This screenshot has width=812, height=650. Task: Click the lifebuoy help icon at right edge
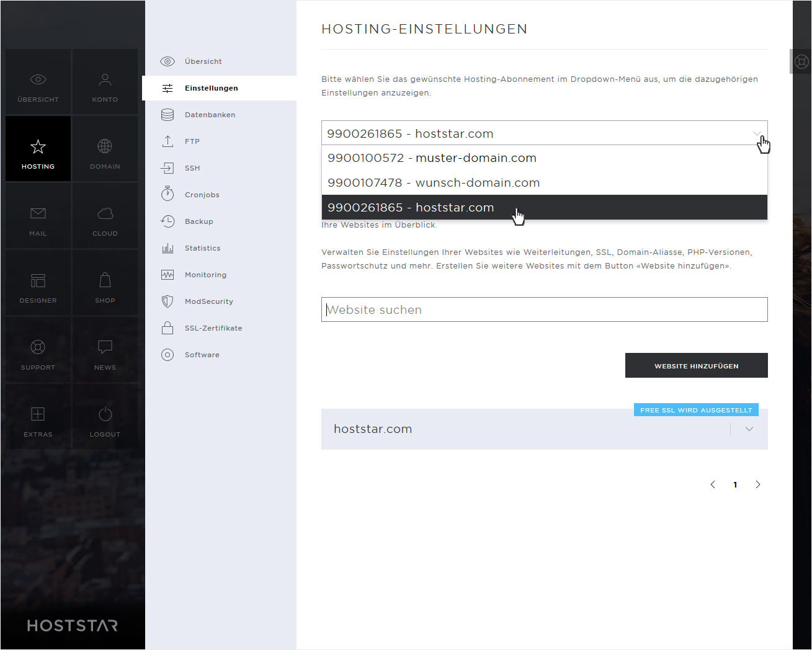pyautogui.click(x=801, y=61)
